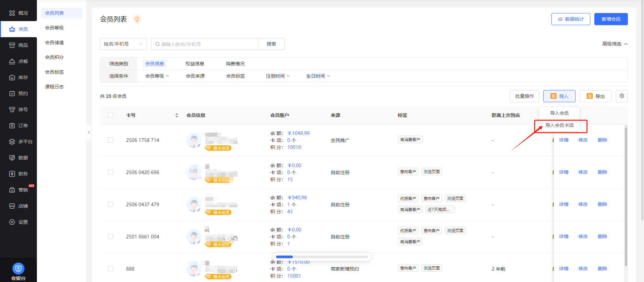This screenshot has width=644, height=282.
Task: Select the checkbox for member card 888
Action: tap(110, 269)
